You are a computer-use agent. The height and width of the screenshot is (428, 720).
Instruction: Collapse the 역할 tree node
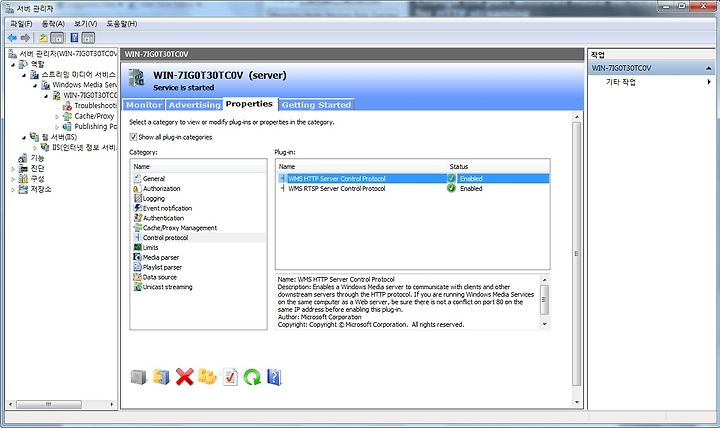13,65
